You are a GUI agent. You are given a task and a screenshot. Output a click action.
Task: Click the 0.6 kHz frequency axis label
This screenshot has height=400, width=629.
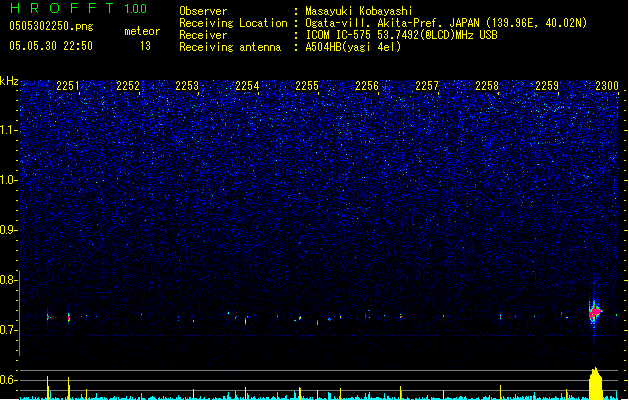[9, 380]
